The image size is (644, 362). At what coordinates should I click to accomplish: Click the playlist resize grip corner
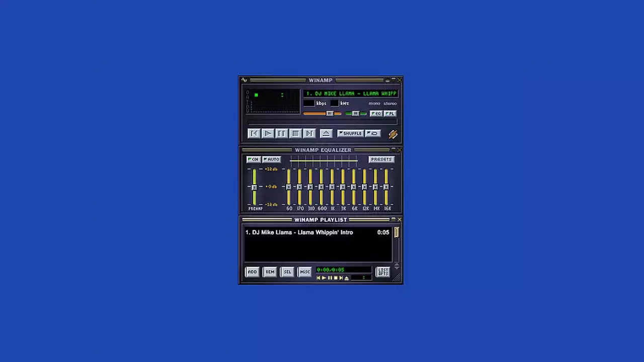[x=396, y=278]
